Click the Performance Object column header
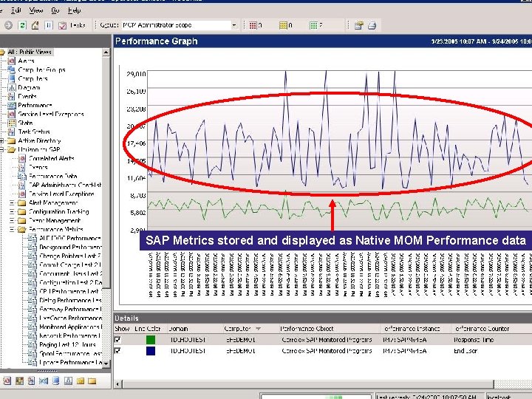This screenshot has height=399, width=532. 307,329
